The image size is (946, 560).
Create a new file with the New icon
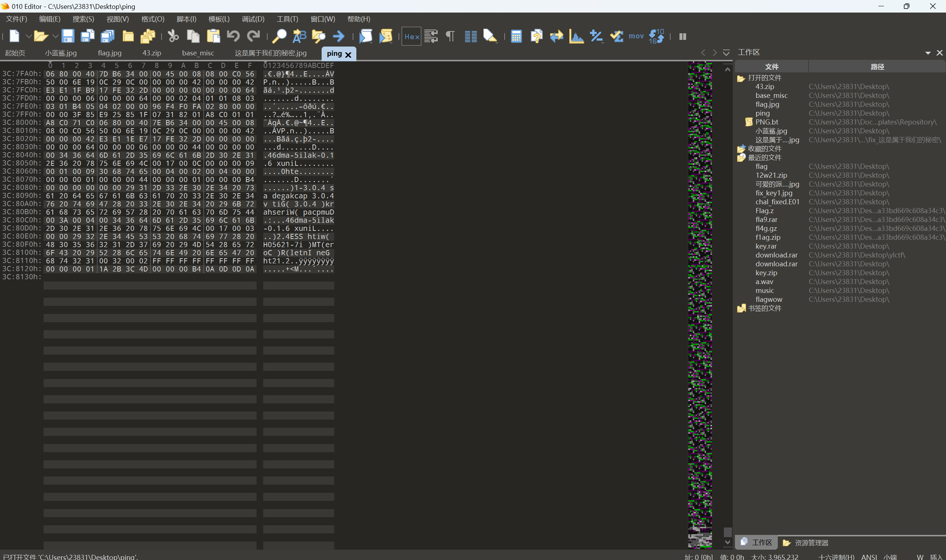click(14, 36)
